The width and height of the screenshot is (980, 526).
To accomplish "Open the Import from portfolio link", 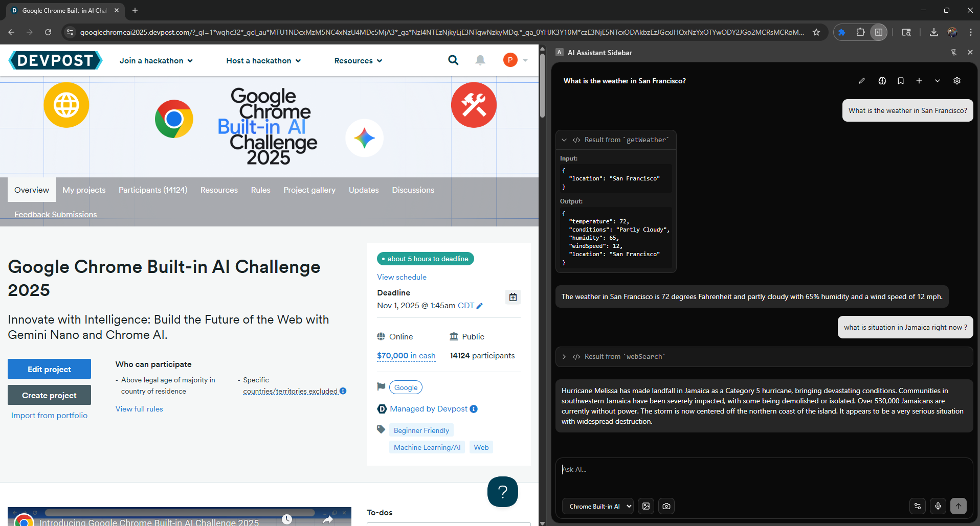I will tap(49, 415).
